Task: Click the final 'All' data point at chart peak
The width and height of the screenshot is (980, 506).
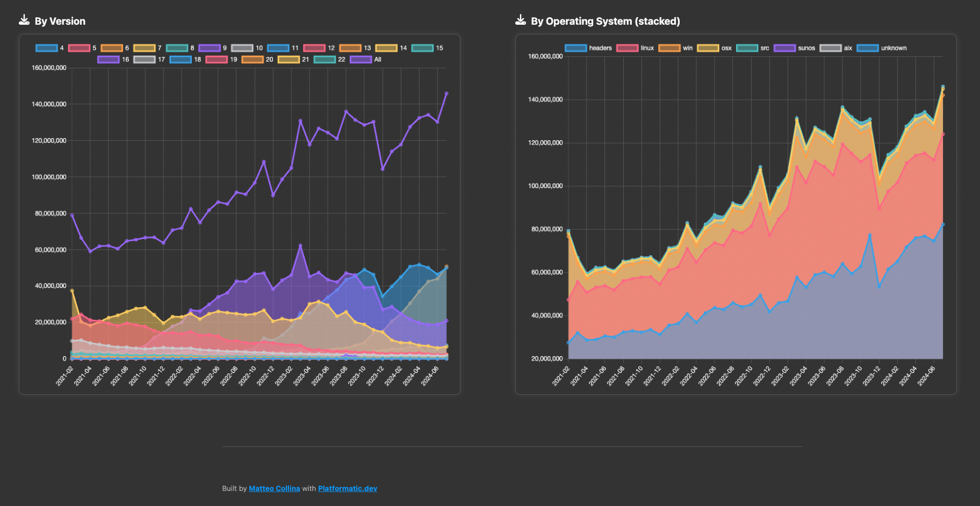Action: 446,93
